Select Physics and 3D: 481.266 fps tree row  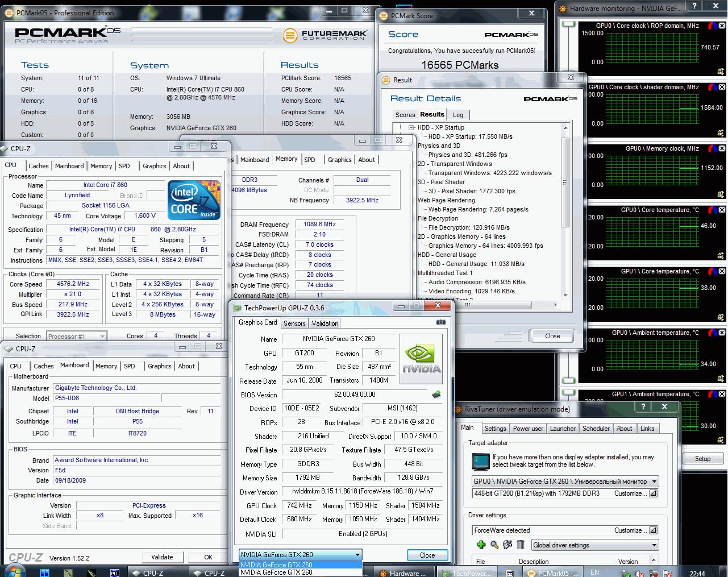tap(468, 155)
